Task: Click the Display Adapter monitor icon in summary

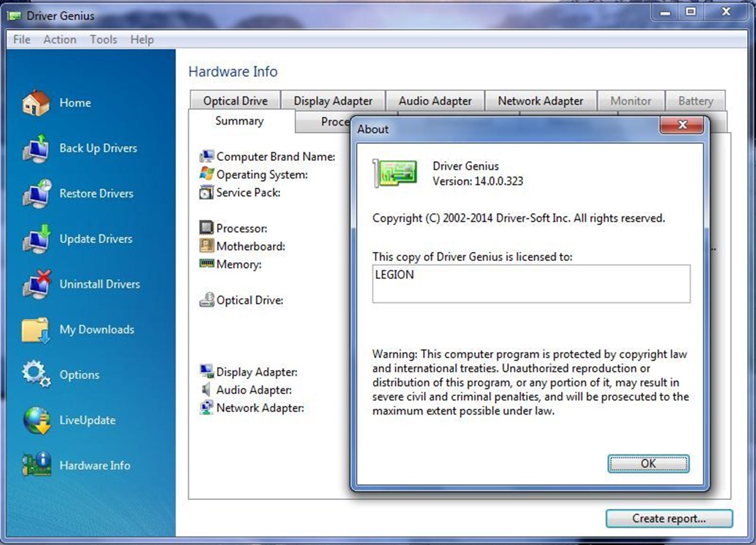Action: click(207, 371)
